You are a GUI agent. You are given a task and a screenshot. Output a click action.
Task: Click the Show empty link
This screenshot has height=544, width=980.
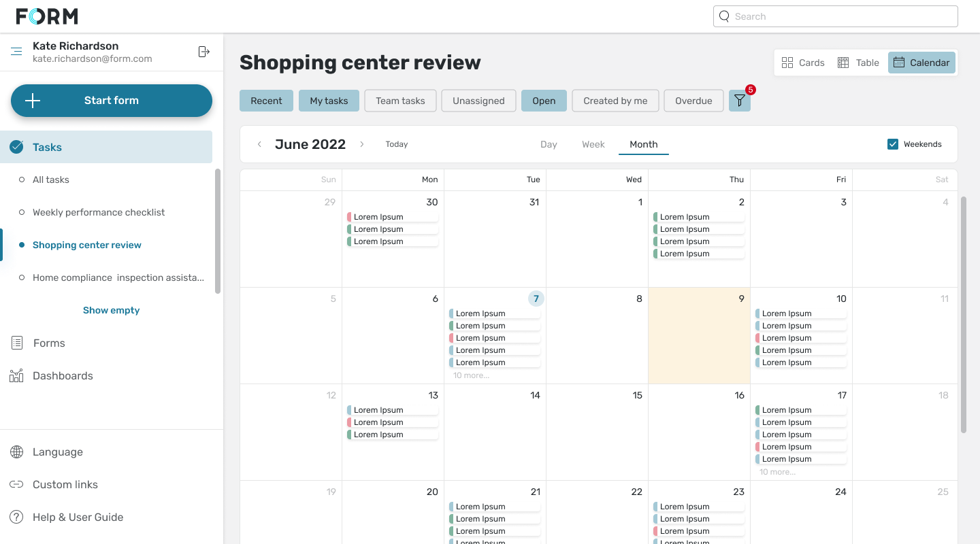click(111, 310)
